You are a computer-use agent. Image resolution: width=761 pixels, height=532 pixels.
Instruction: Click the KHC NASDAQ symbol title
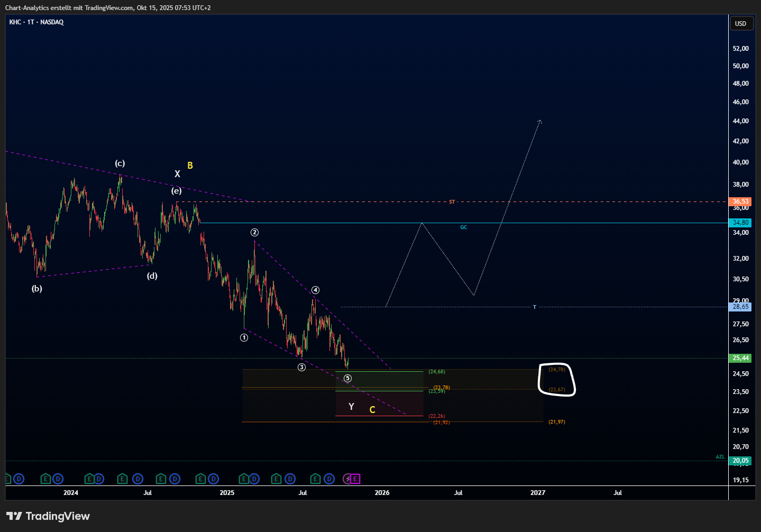tap(36, 22)
